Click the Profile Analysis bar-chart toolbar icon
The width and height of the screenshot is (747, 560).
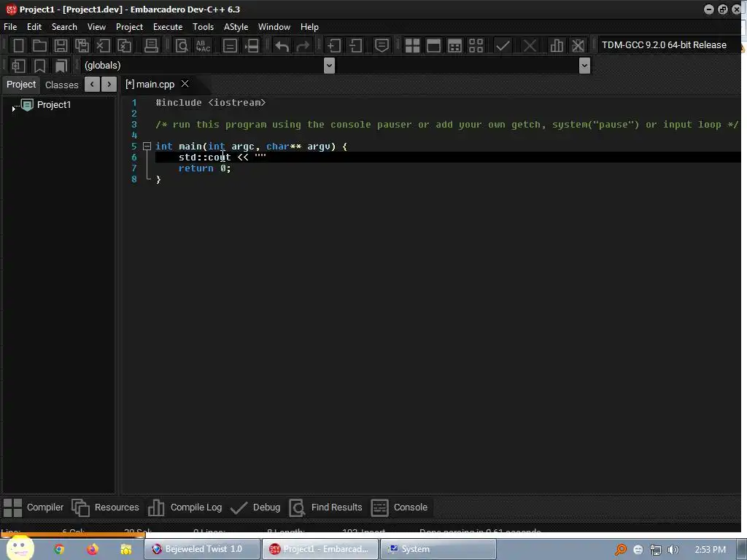pos(557,46)
